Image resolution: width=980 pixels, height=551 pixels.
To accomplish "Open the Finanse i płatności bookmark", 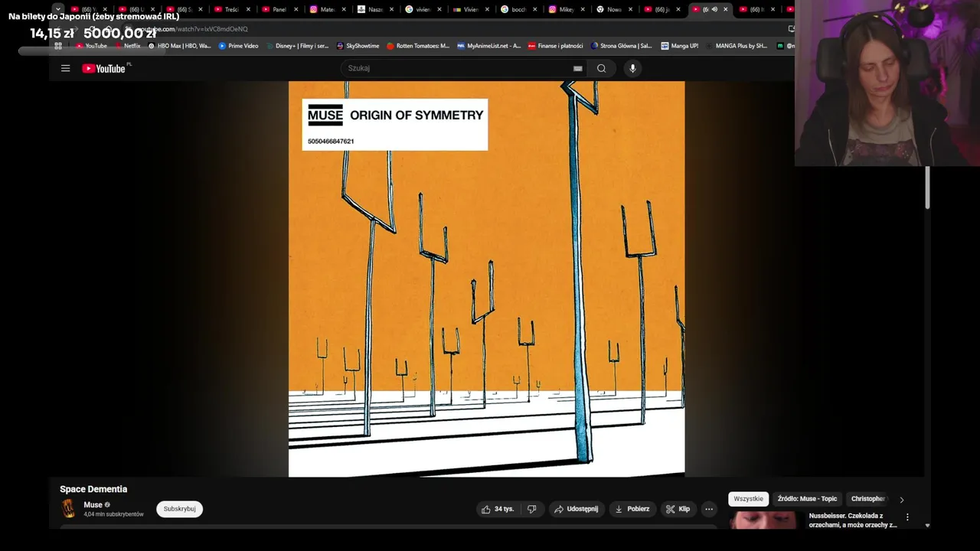I will (555, 46).
